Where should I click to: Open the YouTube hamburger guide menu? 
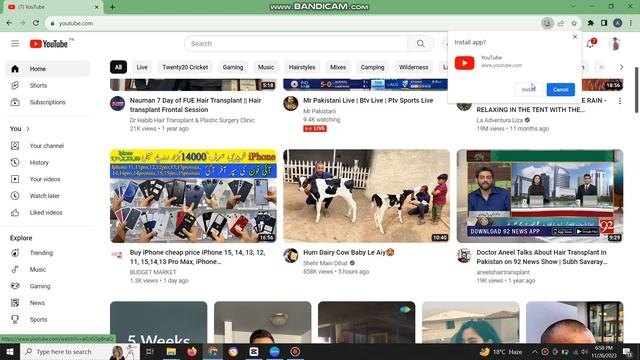click(x=15, y=43)
